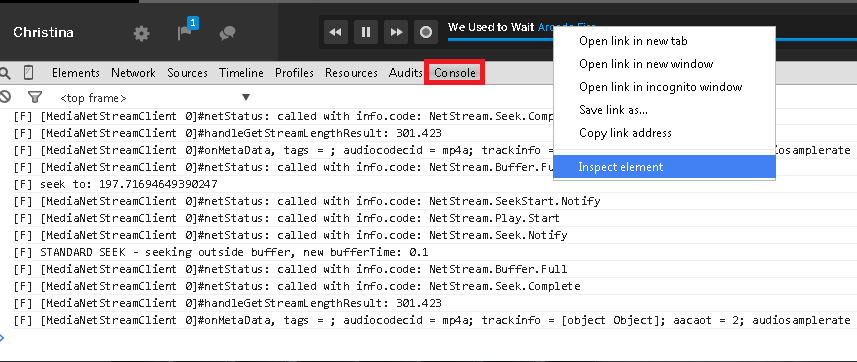Click the DevTools search magnifier icon
The width and height of the screenshot is (857, 362).
[x=5, y=73]
